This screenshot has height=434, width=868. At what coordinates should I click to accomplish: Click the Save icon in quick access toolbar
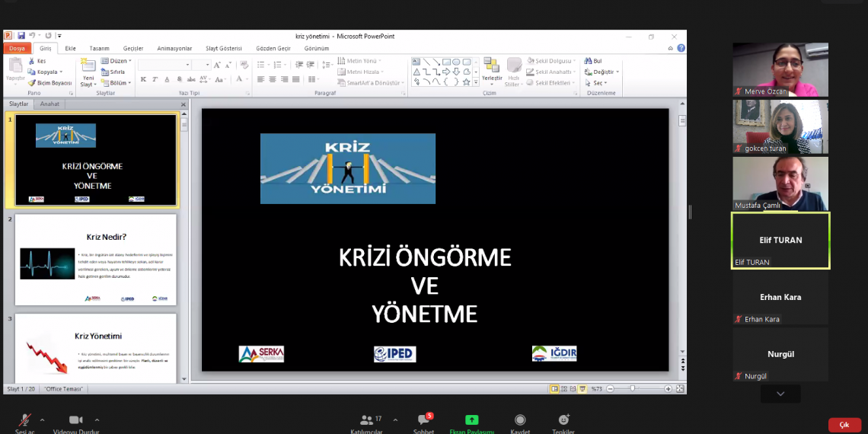[x=21, y=36]
